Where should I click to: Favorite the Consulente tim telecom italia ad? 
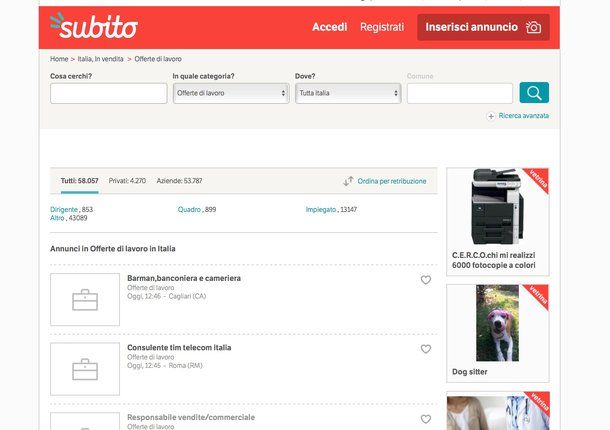click(x=426, y=349)
